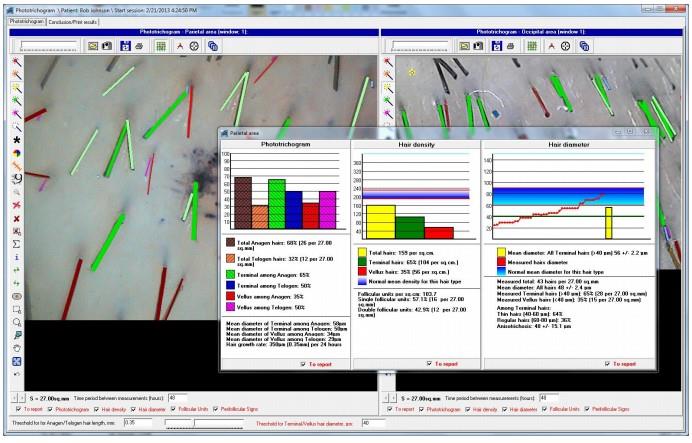Click the blue overlapping windows icon in Occipital toolbar
The image size is (692, 443).
coord(584,46)
